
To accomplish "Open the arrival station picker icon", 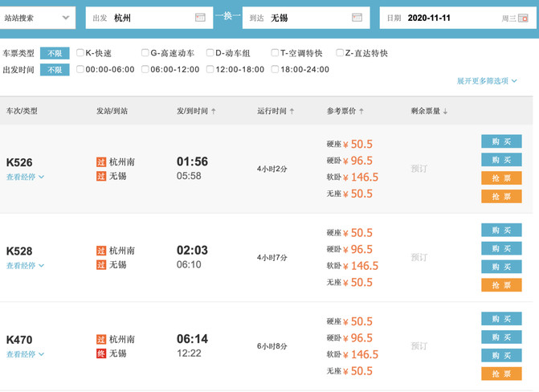I will tap(357, 18).
